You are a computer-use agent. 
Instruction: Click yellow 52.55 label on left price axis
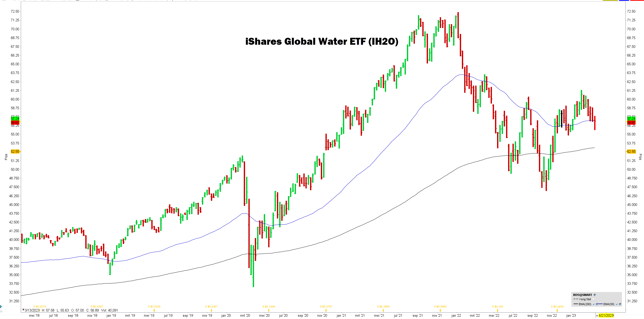coord(15,151)
